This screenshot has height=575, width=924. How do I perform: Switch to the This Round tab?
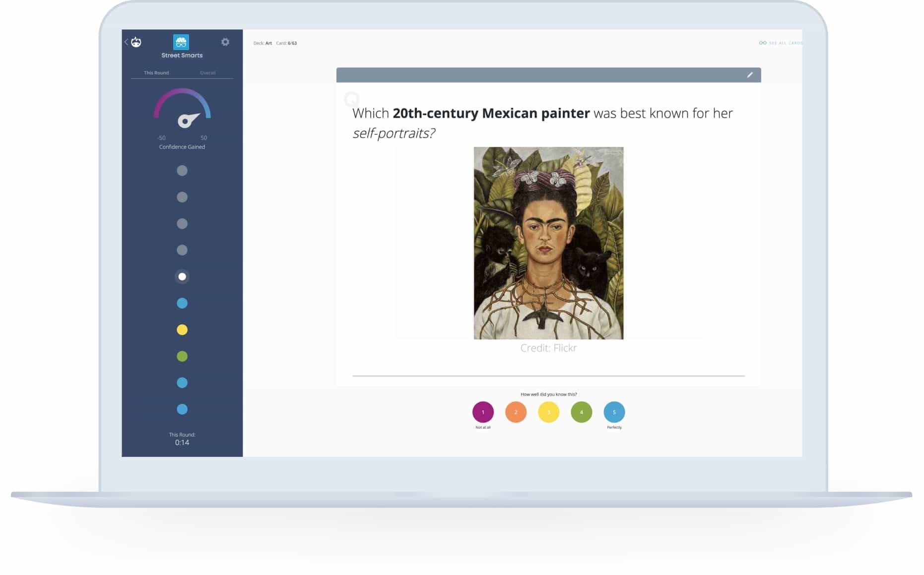click(x=156, y=72)
